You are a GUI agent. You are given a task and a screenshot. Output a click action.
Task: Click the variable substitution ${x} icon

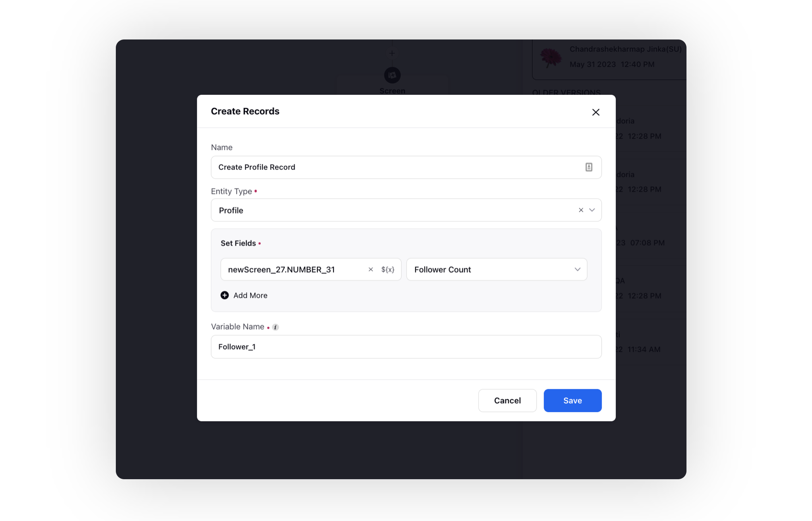pos(388,269)
